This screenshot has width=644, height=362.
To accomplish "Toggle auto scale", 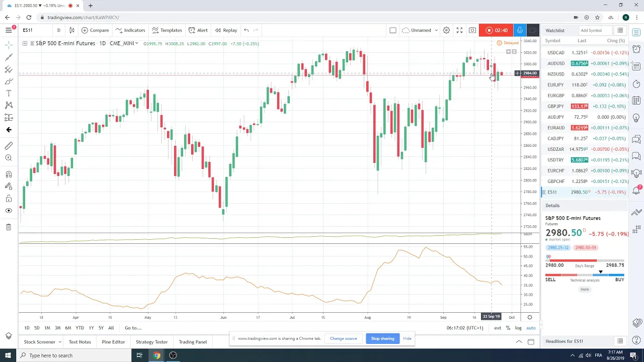I will 531,328.
